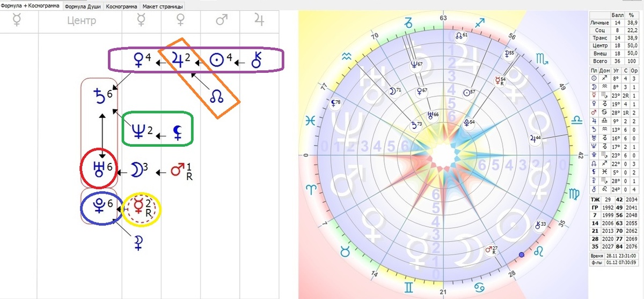Switch to the Космограмма tab
Image resolution: width=644 pixels, height=299 pixels.
(122, 8)
